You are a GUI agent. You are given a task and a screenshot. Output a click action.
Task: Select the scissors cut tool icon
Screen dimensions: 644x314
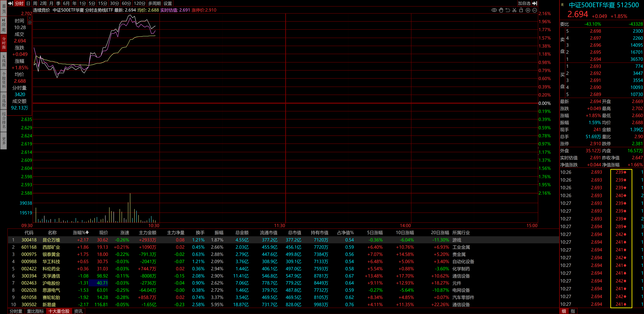514,10
